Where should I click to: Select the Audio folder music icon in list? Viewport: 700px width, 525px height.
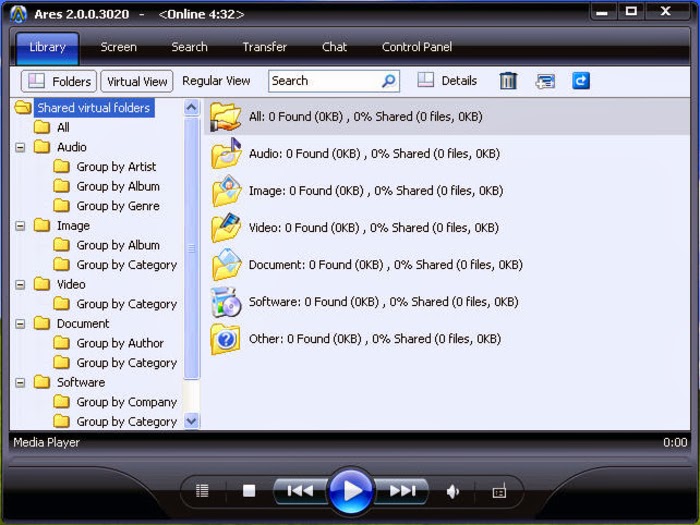[x=226, y=154]
